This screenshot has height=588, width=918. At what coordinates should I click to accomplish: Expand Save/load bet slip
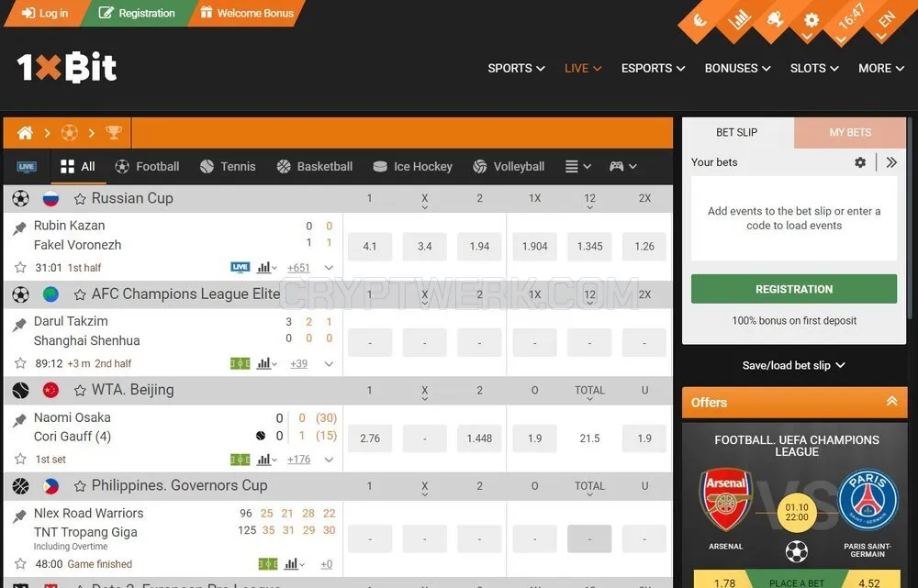pyautogui.click(x=793, y=365)
